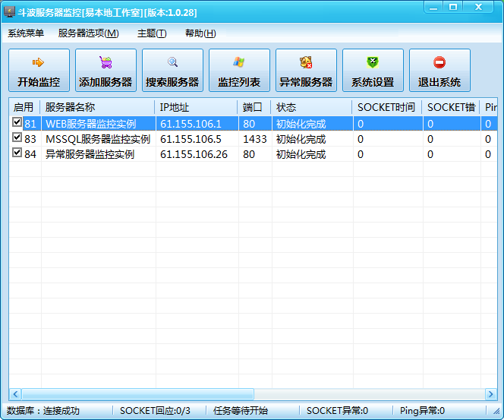This screenshot has width=504, height=420.
Task: Expand the 帮助(H) help menu
Action: click(x=200, y=33)
